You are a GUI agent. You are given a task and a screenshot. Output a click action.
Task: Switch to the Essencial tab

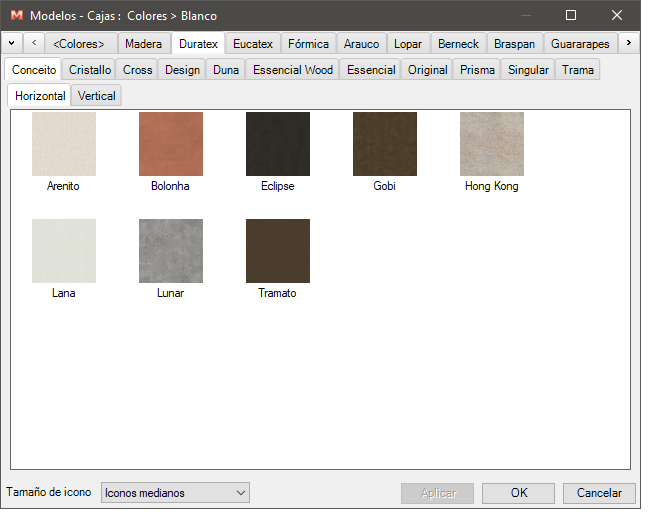(x=371, y=70)
